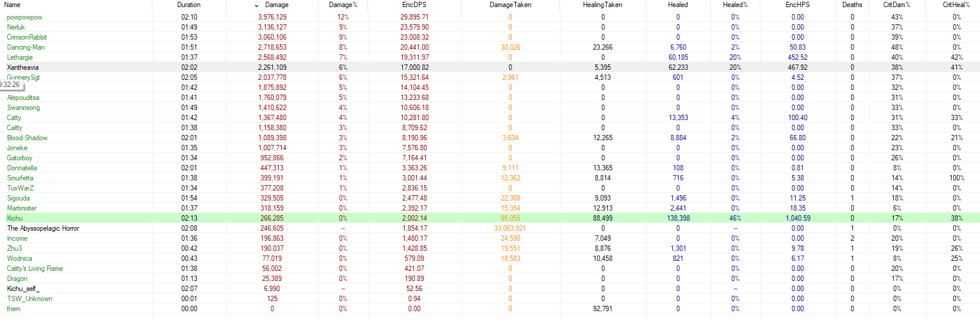Click the CritDam% column header
Image resolution: width=980 pixels, height=320 pixels.
coord(896,5)
